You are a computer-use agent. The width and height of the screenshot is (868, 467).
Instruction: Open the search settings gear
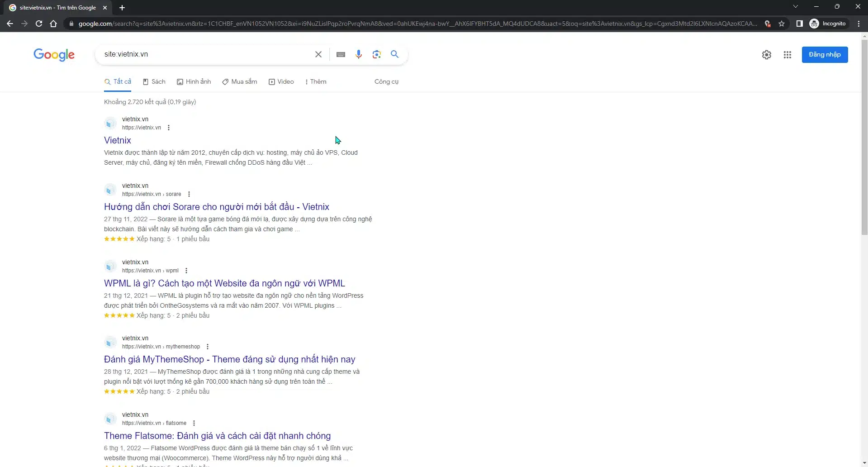[x=766, y=55]
